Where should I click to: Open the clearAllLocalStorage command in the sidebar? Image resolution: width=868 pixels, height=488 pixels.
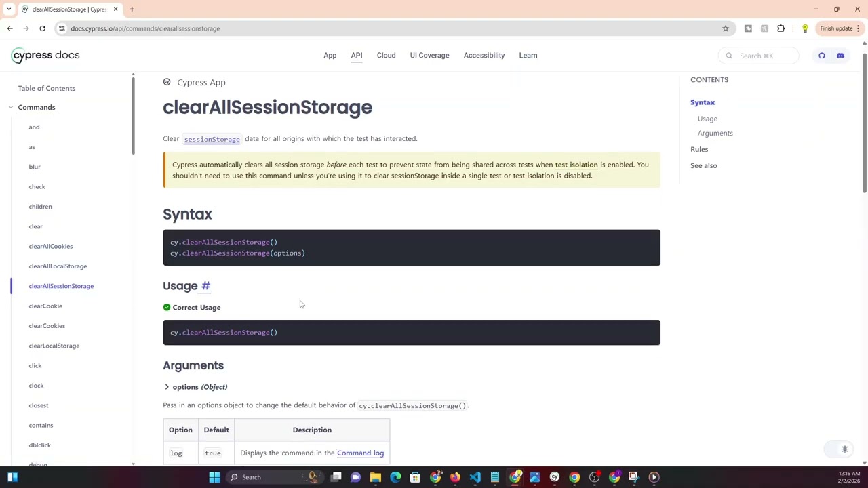tap(58, 266)
